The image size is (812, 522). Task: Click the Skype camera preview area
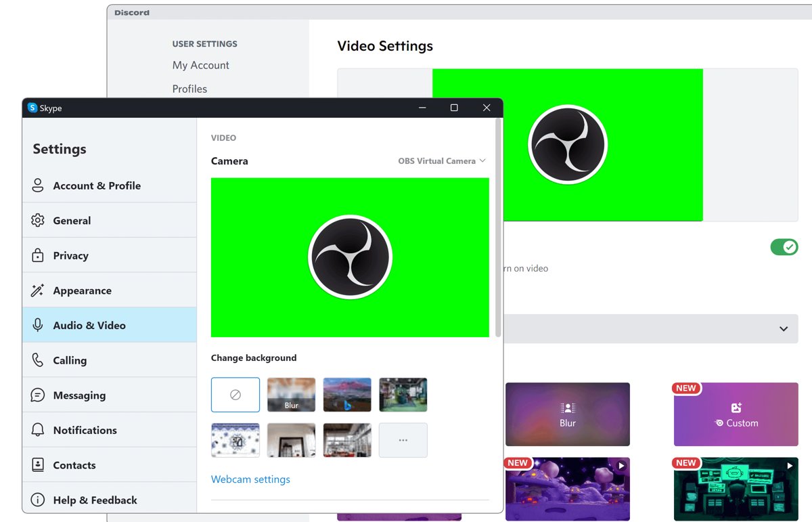350,257
